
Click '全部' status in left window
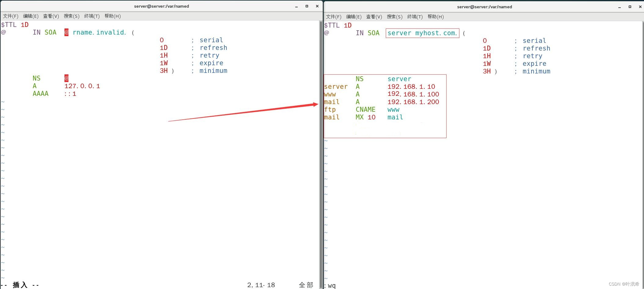[x=306, y=285]
